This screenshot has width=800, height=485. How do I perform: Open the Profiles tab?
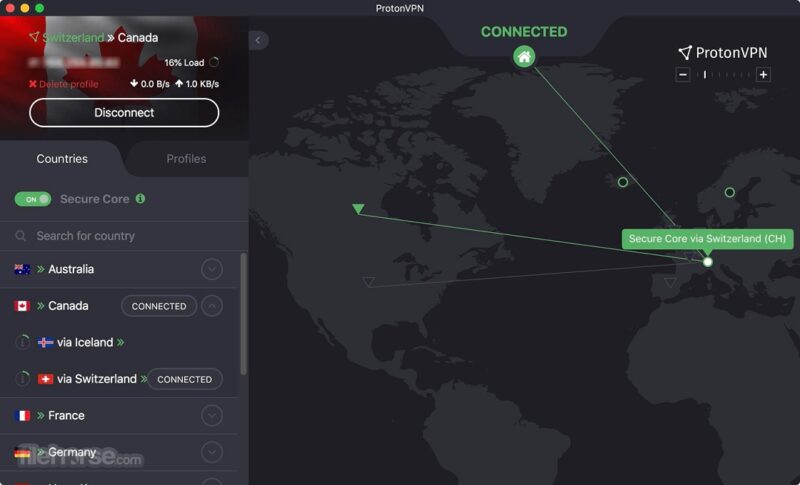186,159
